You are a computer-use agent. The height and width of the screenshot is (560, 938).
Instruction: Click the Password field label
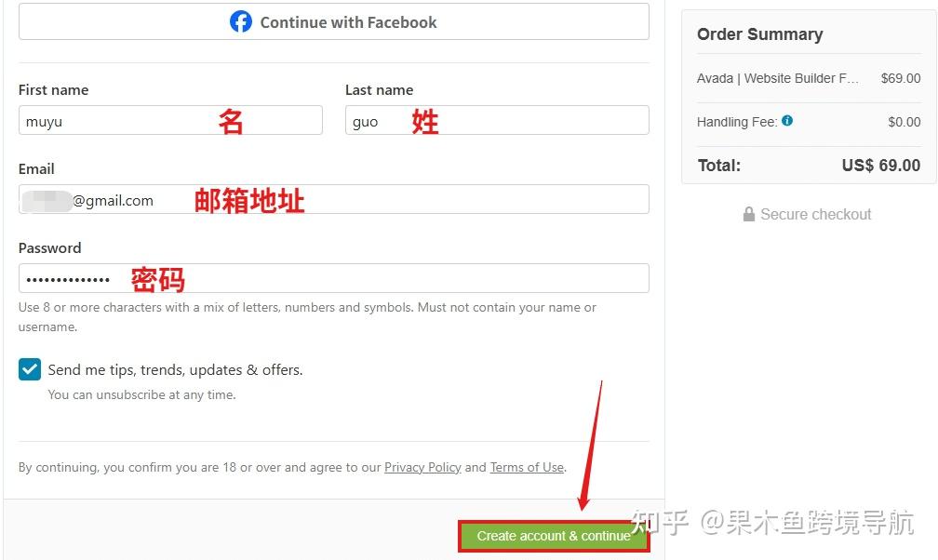[x=49, y=247]
